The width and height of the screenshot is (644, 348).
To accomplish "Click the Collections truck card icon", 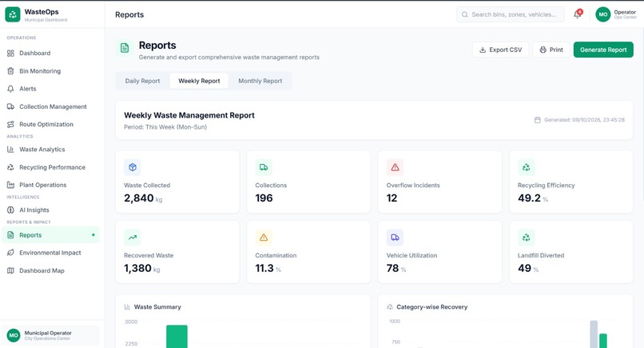I will pos(264,167).
